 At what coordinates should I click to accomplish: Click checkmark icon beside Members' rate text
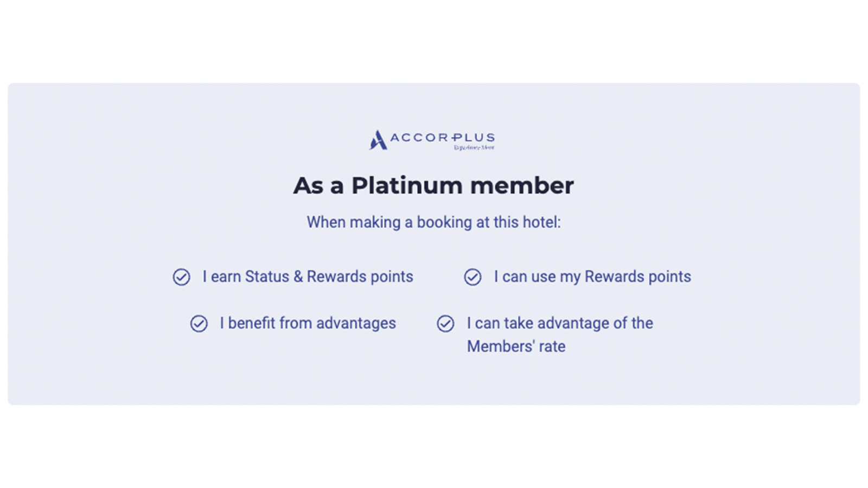445,324
